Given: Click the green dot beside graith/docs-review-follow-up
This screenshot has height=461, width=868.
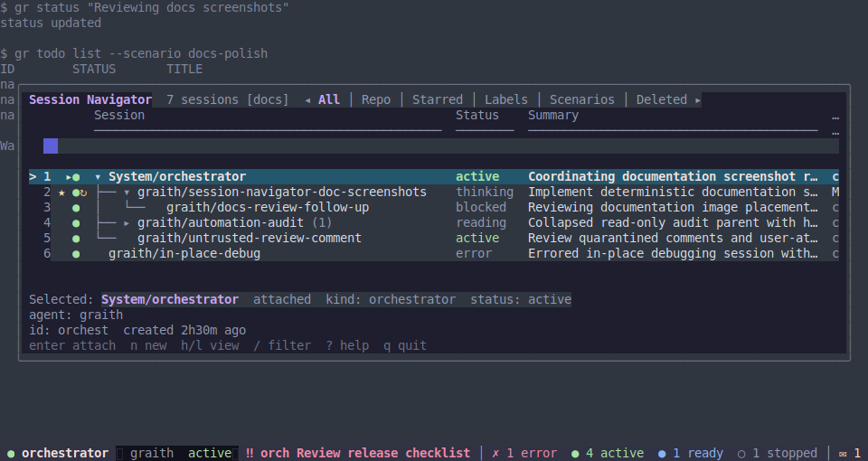Looking at the screenshot, I should (76, 208).
